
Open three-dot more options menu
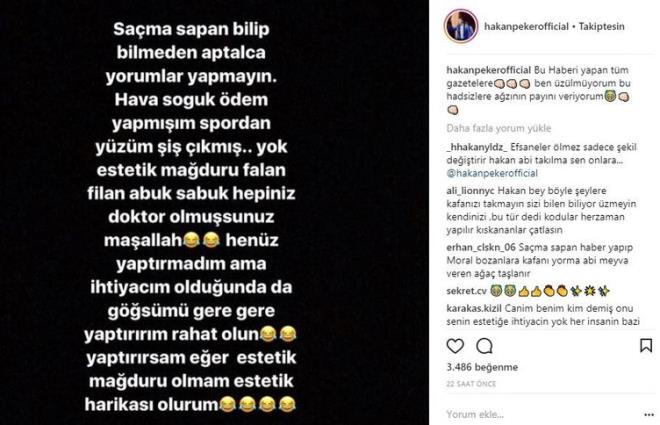coord(649,415)
